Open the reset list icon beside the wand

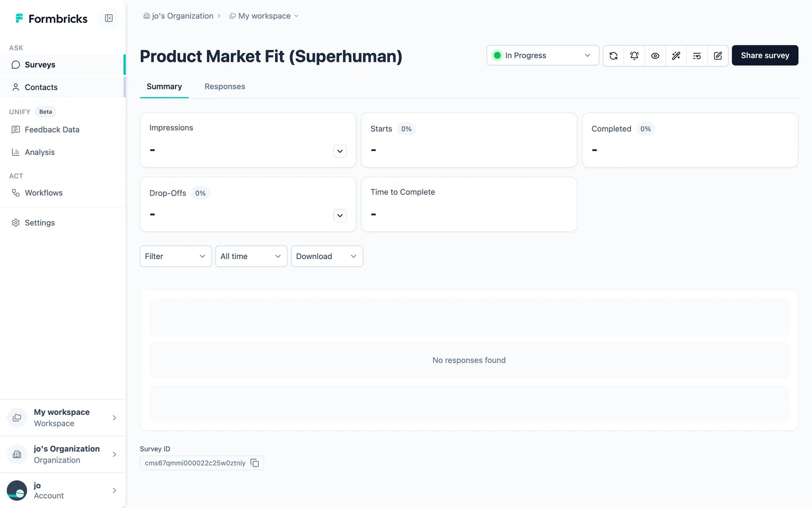tap(697, 55)
